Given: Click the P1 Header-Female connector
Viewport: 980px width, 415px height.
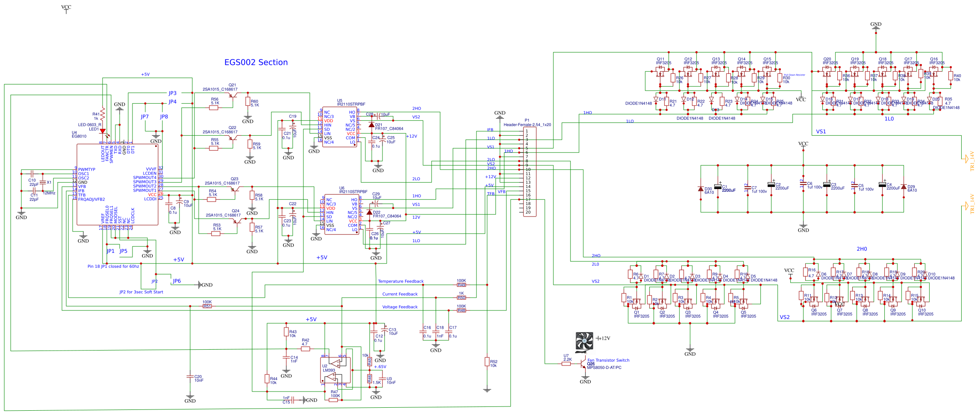Looking at the screenshot, I should click(530, 172).
